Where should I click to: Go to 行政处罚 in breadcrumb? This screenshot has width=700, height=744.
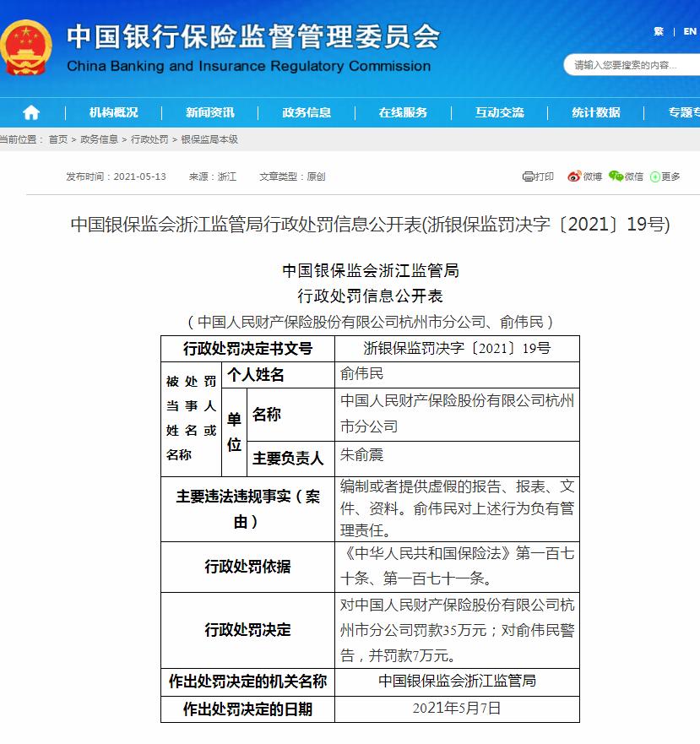pyautogui.click(x=149, y=139)
